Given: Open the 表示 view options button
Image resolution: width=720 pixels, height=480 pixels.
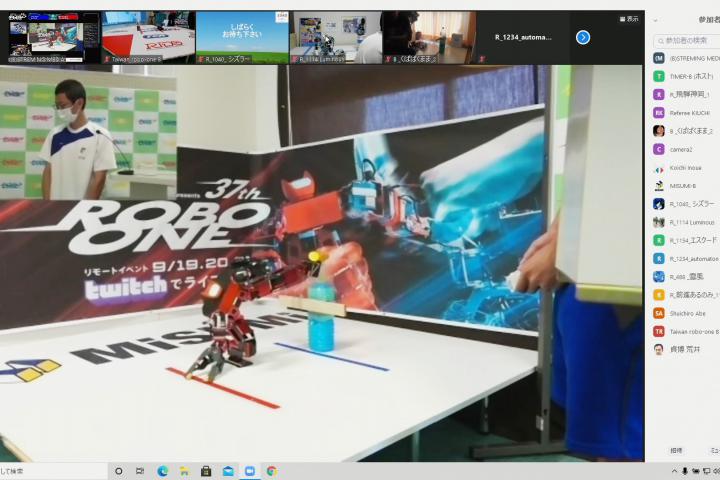Looking at the screenshot, I should 629,19.
